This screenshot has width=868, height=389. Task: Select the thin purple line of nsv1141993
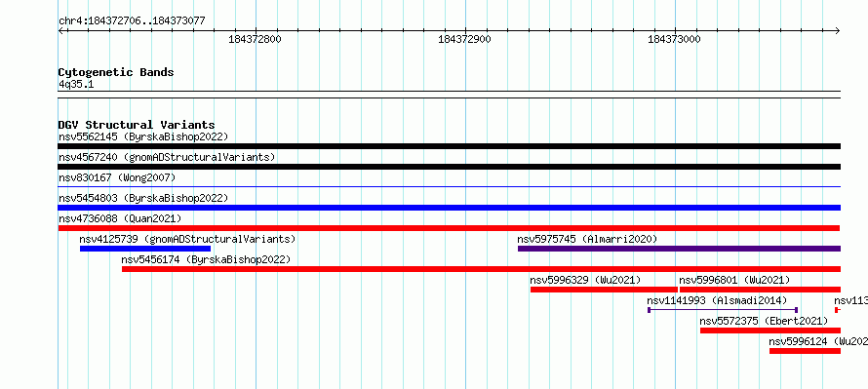coord(723,310)
